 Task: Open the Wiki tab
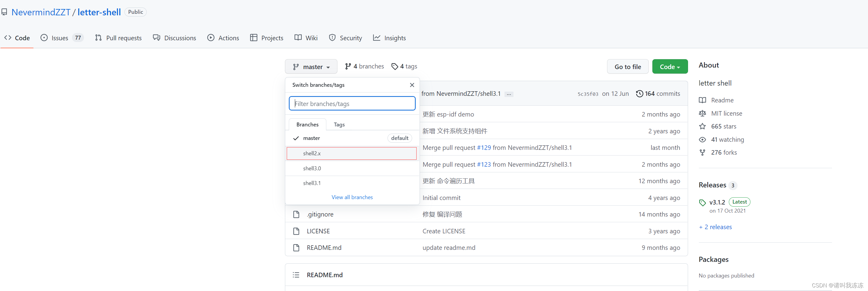pos(306,38)
